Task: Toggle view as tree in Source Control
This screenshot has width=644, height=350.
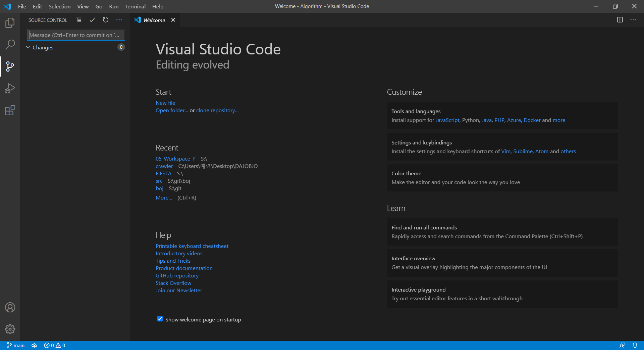Action: click(x=79, y=20)
